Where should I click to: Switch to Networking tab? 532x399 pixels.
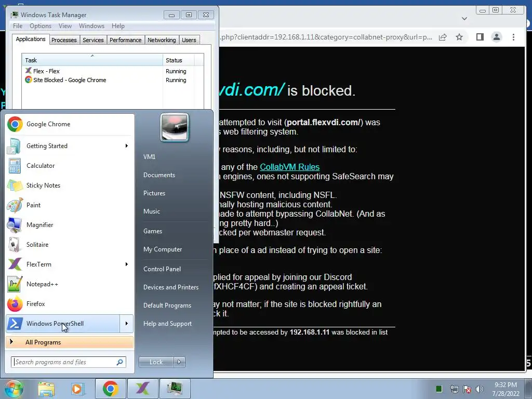162,40
